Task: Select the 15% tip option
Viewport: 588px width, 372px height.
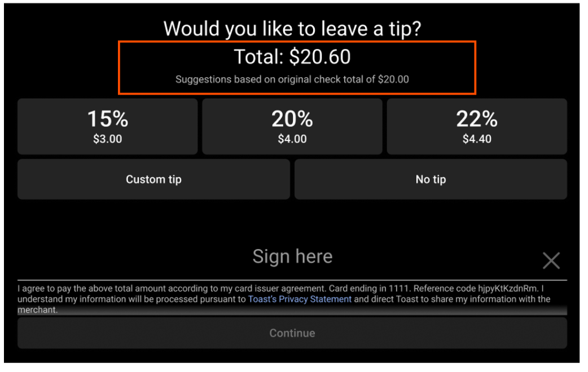Action: tap(107, 126)
